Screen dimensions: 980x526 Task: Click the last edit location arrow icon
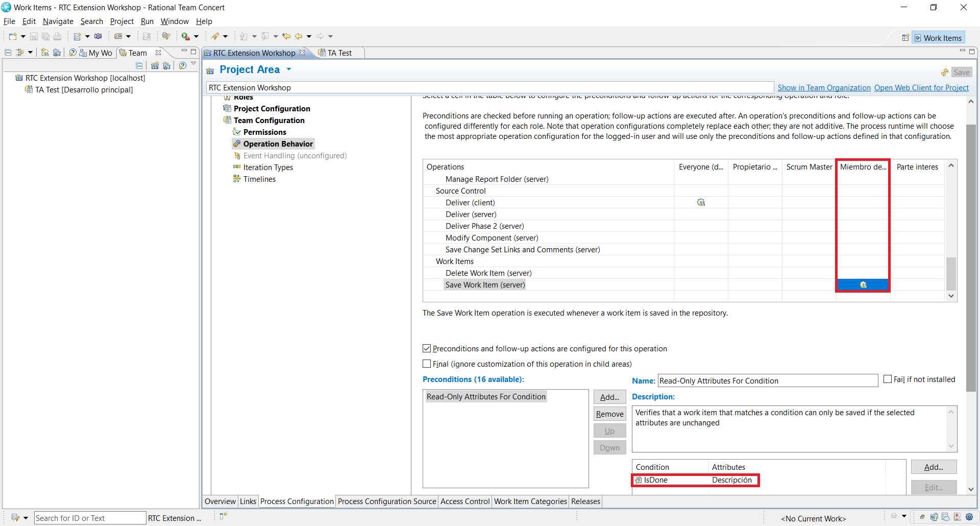pos(286,36)
